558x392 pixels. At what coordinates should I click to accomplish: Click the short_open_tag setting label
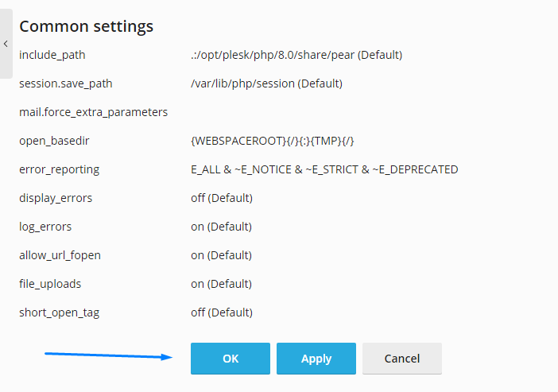point(60,312)
